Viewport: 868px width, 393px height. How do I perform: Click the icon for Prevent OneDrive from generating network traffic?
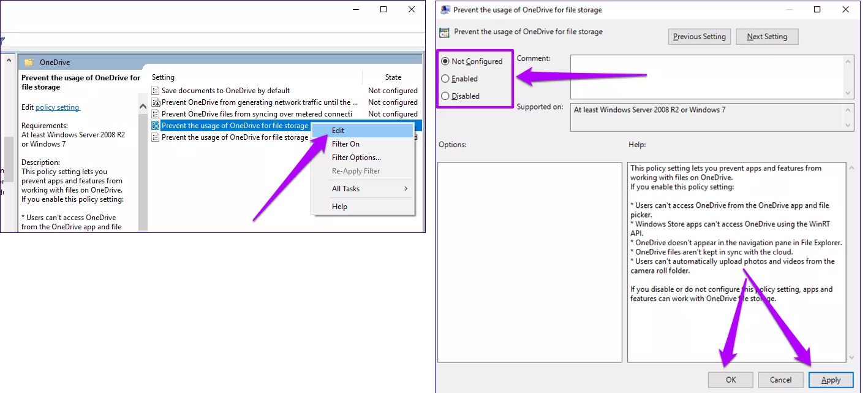tap(156, 102)
